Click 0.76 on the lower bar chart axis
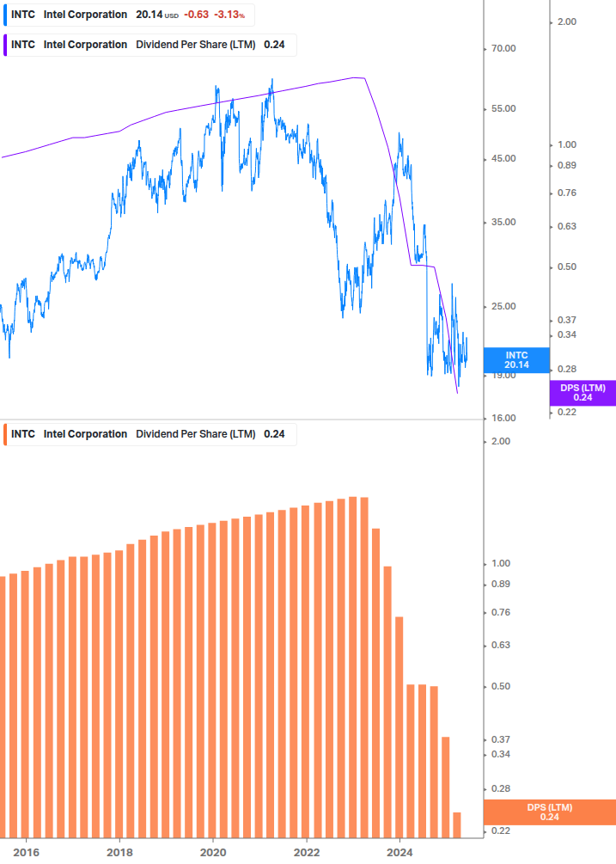 tap(501, 612)
